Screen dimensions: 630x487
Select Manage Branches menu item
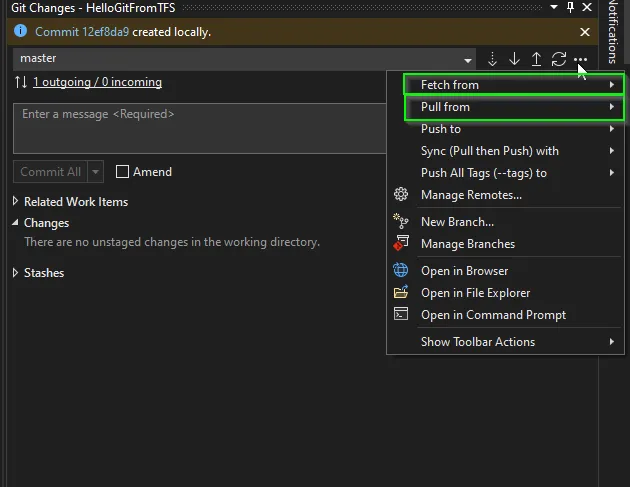tap(505, 244)
